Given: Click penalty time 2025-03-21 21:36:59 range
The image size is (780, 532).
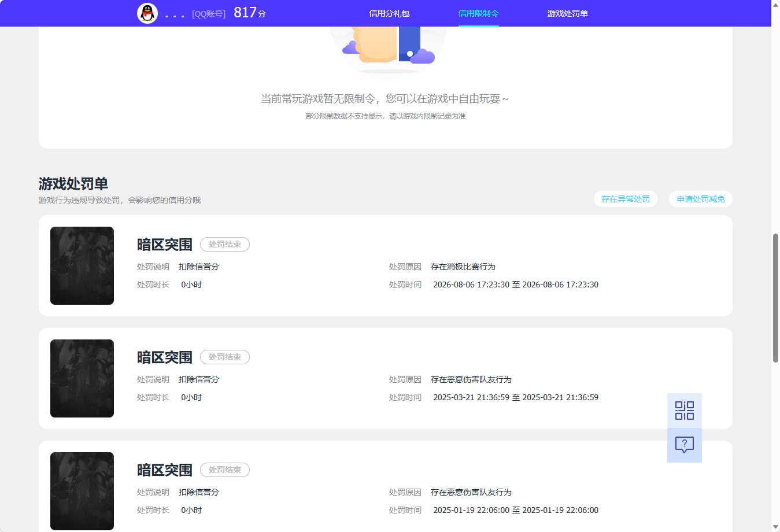Looking at the screenshot, I should tap(516, 397).
